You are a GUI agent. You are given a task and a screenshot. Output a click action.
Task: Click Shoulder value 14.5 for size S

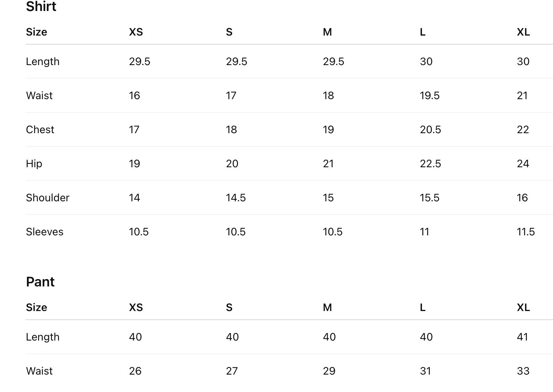(x=236, y=198)
